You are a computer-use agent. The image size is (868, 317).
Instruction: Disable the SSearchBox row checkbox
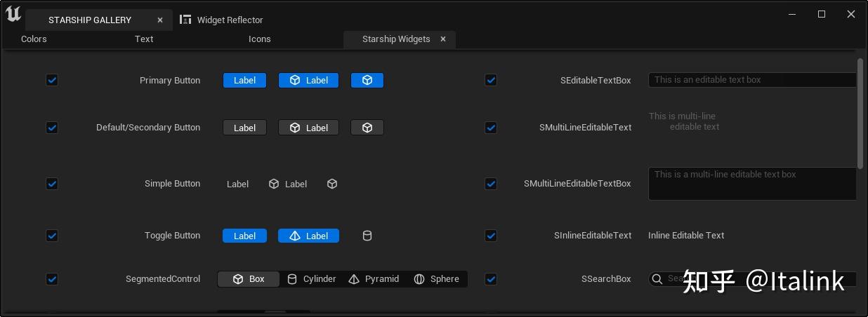pyautogui.click(x=491, y=279)
